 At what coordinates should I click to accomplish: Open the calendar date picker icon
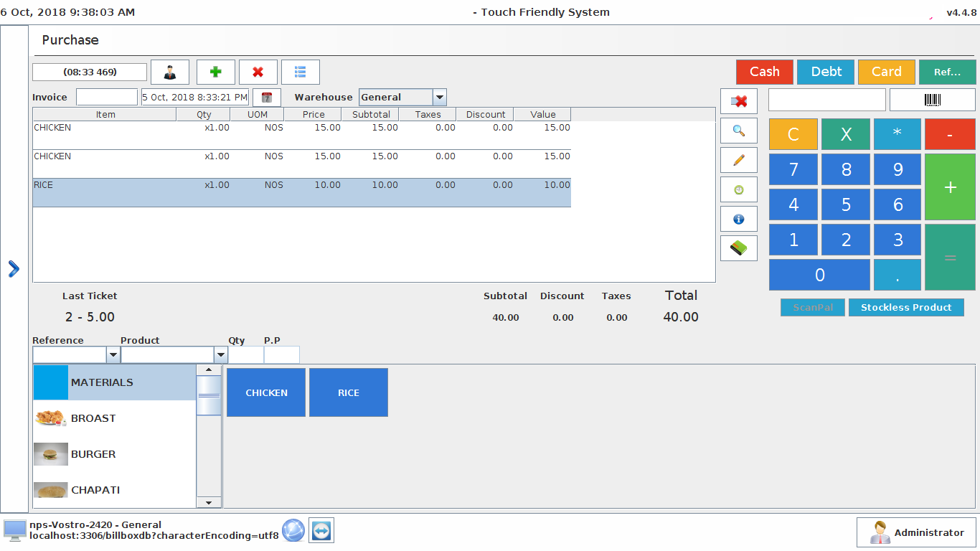266,98
